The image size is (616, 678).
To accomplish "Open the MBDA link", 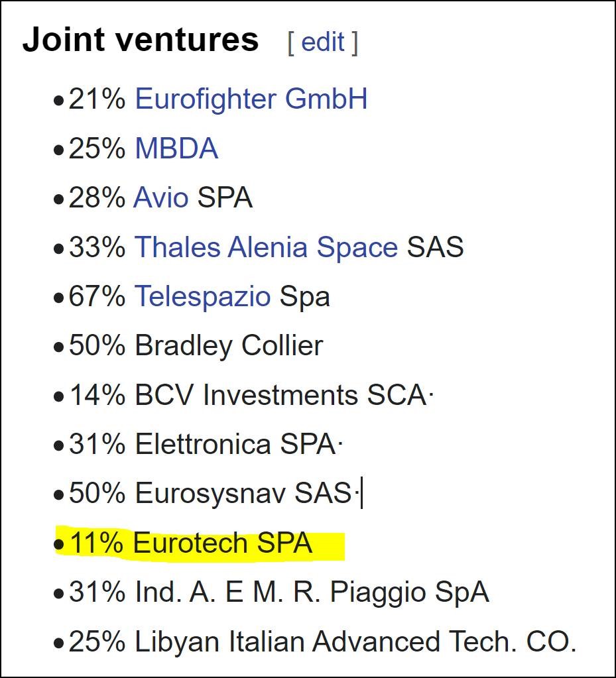I will [176, 148].
